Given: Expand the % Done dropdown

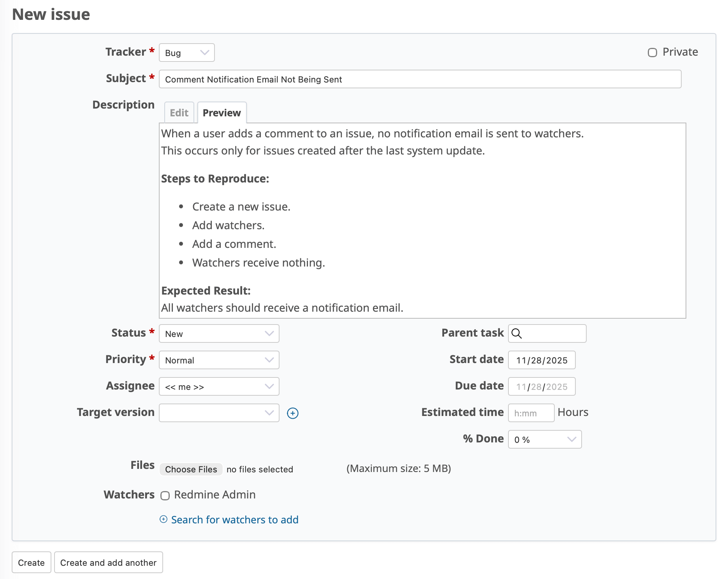Looking at the screenshot, I should (x=544, y=439).
